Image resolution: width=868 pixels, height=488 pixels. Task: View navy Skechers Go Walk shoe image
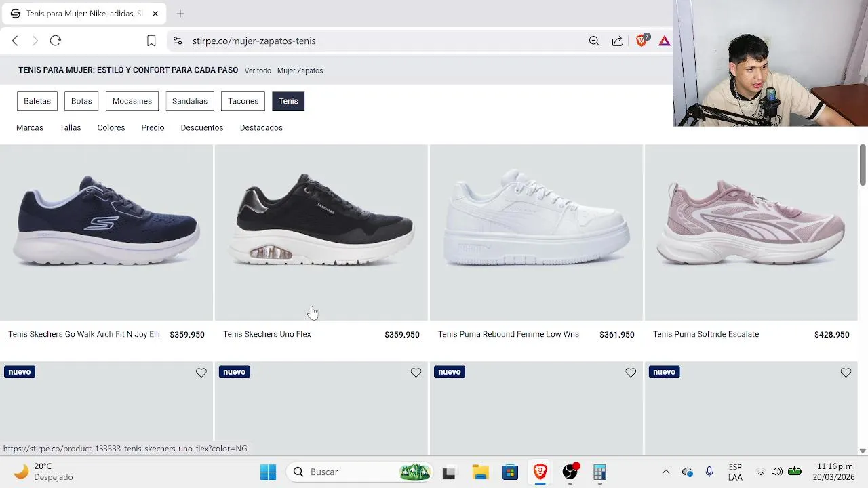[106, 232]
